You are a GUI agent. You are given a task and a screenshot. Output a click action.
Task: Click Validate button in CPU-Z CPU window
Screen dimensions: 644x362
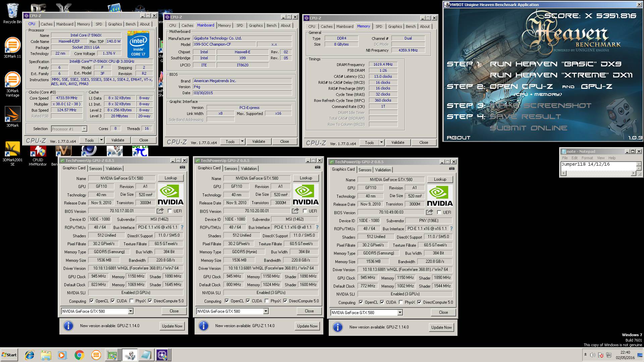tap(118, 140)
